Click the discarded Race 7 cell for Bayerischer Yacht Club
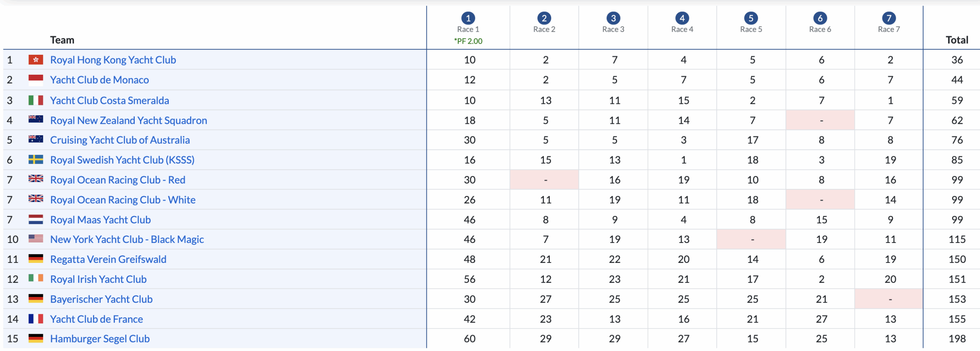 point(889,299)
